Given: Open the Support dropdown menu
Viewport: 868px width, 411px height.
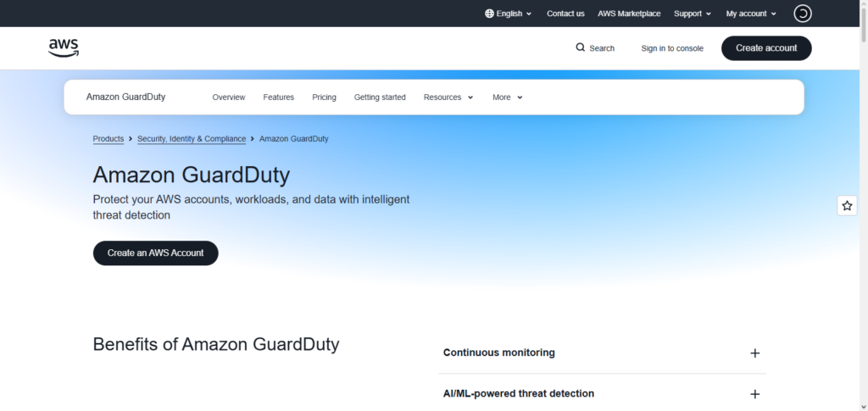Looking at the screenshot, I should click(x=693, y=14).
